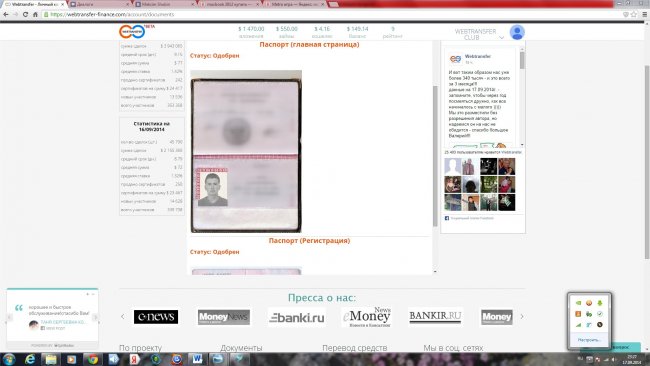Click the $ 550.00 header amount
650x366 pixels.
[x=287, y=29]
